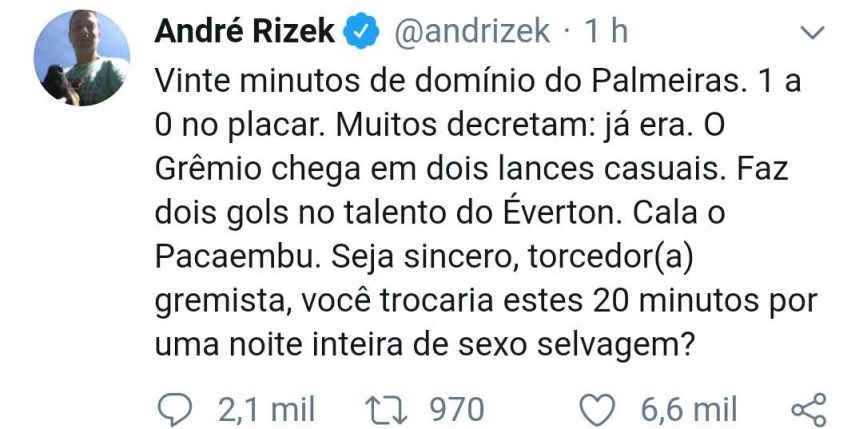Open the share icon on the tweet
This screenshot has height=429, width=863.
pyautogui.click(x=808, y=408)
